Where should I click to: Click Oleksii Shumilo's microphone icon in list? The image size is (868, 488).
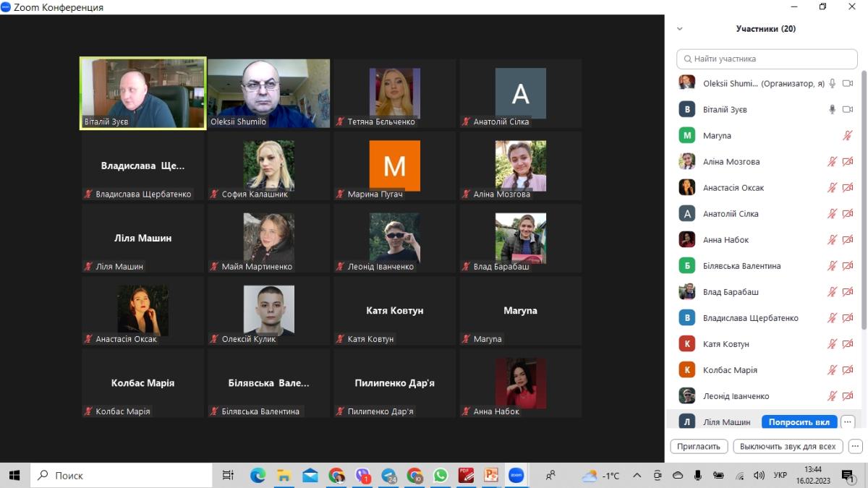point(833,84)
